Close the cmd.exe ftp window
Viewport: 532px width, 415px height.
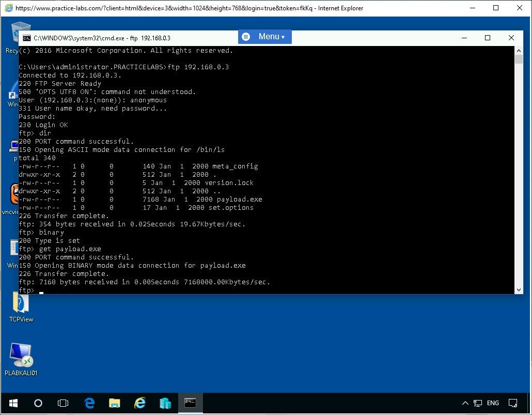coord(511,38)
